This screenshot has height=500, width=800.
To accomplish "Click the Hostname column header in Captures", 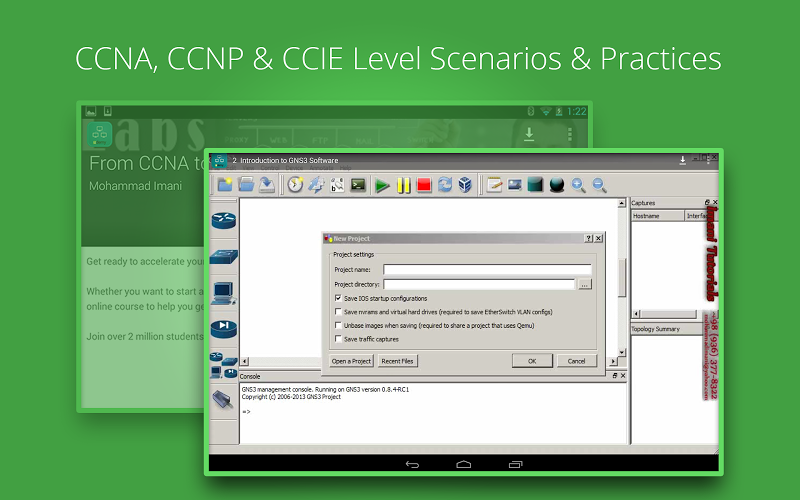I will [658, 216].
